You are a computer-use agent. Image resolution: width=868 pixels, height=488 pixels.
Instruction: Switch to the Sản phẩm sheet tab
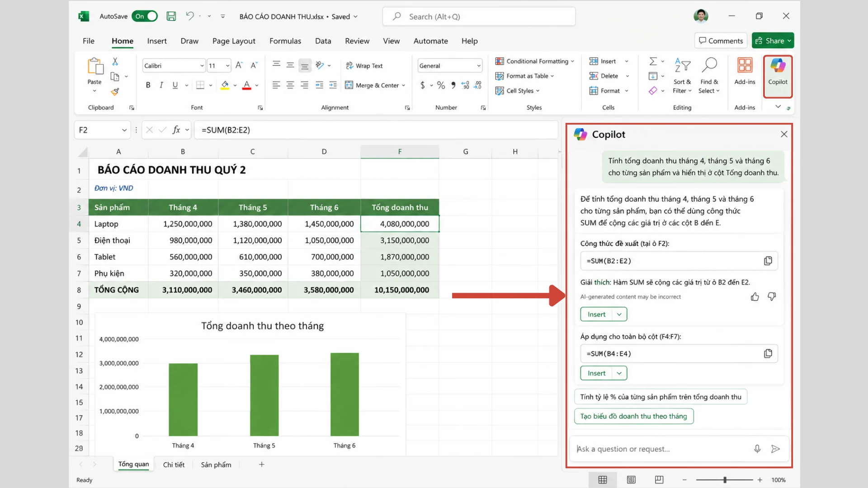coord(216,465)
